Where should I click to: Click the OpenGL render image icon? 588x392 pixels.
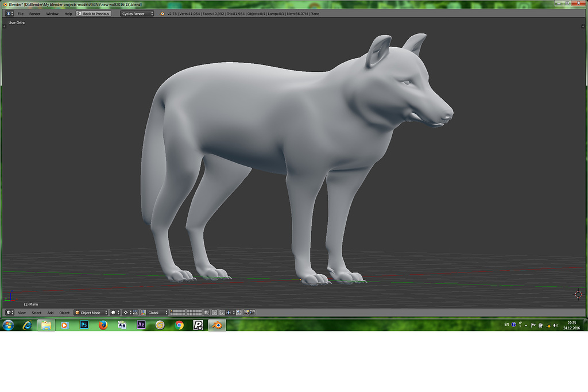(x=246, y=313)
